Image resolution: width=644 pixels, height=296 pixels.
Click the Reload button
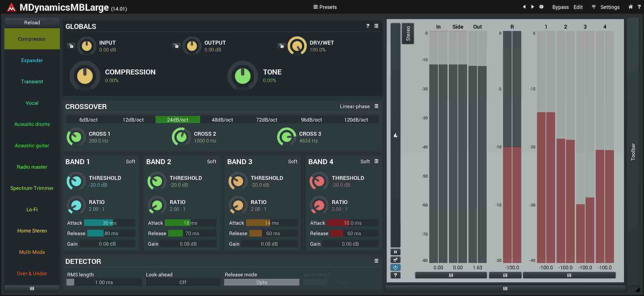[x=32, y=22]
